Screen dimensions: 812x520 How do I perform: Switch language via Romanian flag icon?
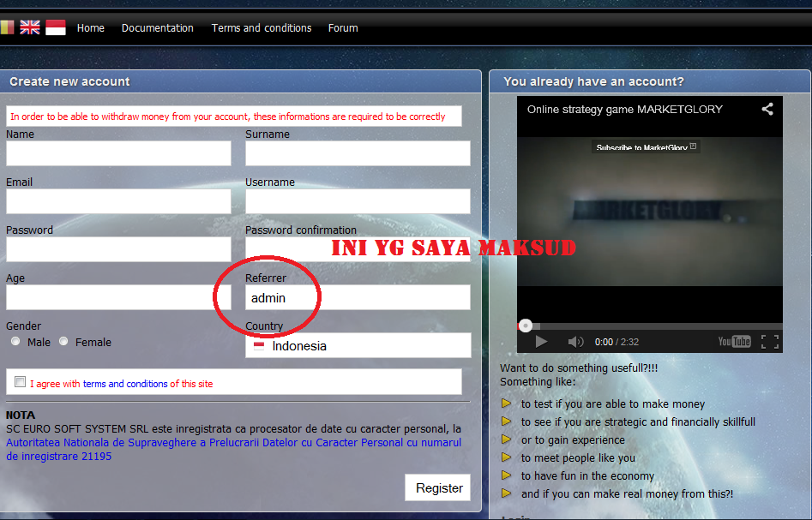coord(7,27)
